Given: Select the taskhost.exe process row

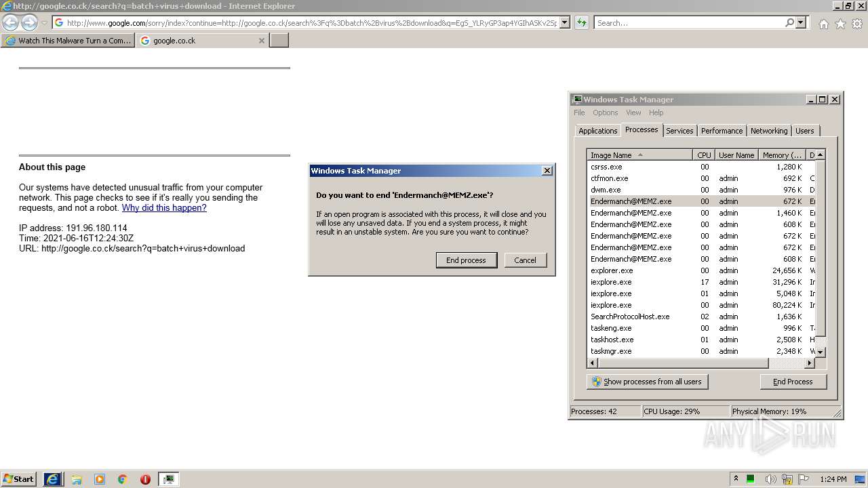Looking at the screenshot, I should pyautogui.click(x=701, y=340).
